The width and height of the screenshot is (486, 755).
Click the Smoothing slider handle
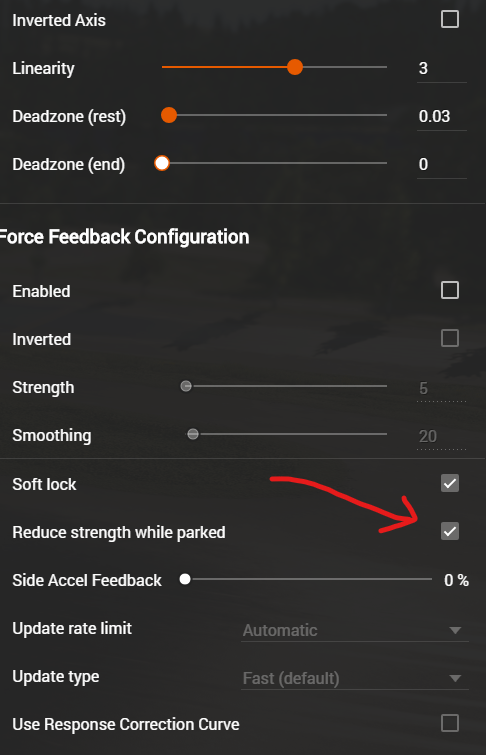(193, 434)
